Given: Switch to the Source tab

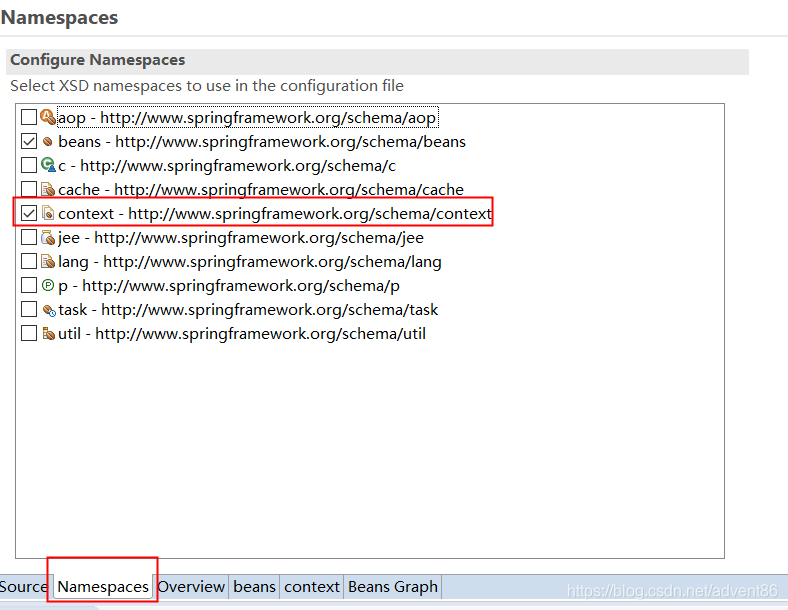Looking at the screenshot, I should pos(24,587).
